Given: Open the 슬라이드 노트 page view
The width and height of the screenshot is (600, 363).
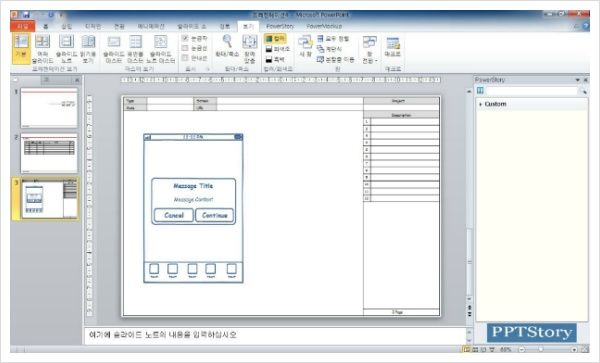Looking at the screenshot, I should click(x=67, y=48).
